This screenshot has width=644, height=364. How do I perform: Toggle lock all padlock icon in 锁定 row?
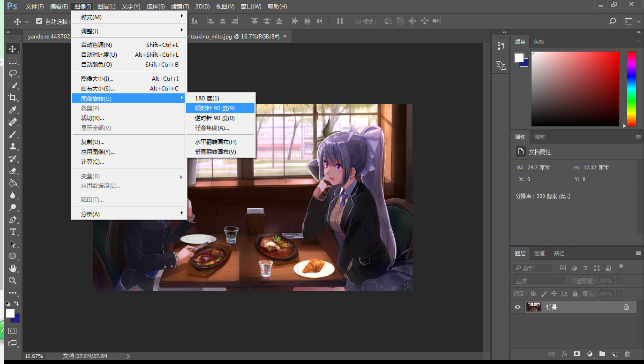click(x=575, y=294)
